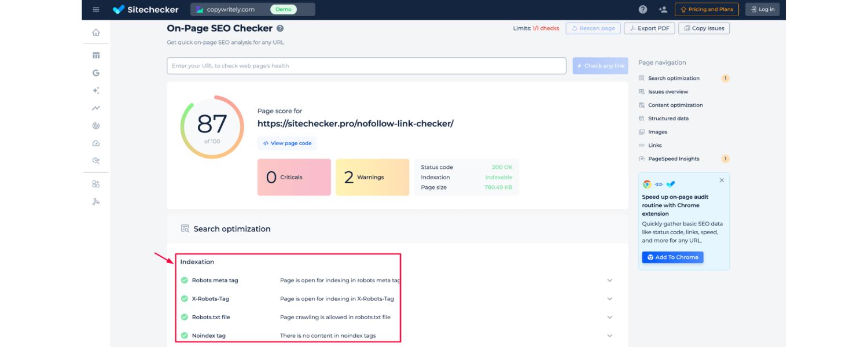Click the home icon in left sidebar
The image size is (868, 347).
(x=96, y=32)
